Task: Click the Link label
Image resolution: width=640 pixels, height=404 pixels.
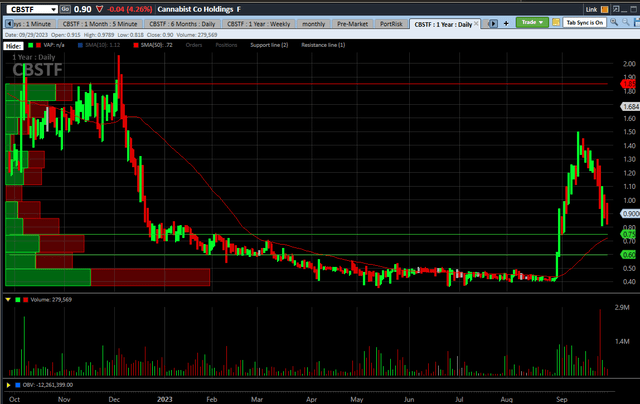Action: click(x=591, y=9)
